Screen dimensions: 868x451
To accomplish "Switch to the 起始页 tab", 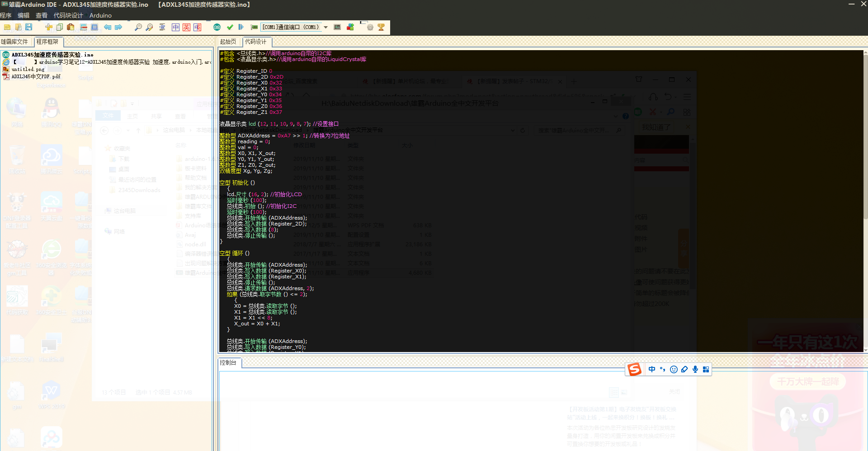I will pyautogui.click(x=228, y=42).
